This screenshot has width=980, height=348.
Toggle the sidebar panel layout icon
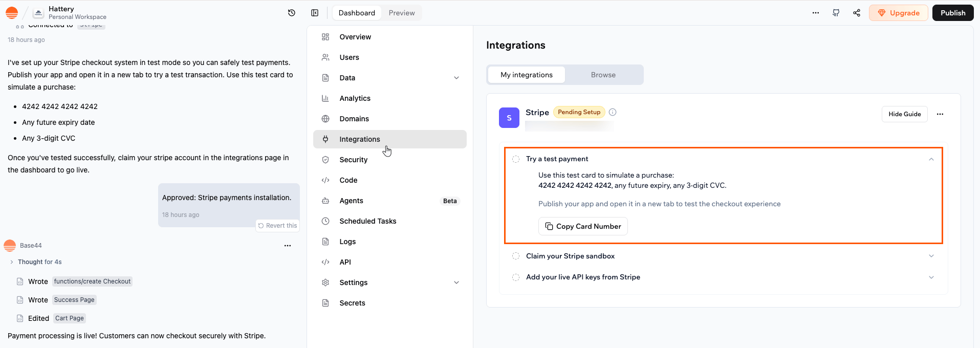(x=315, y=13)
